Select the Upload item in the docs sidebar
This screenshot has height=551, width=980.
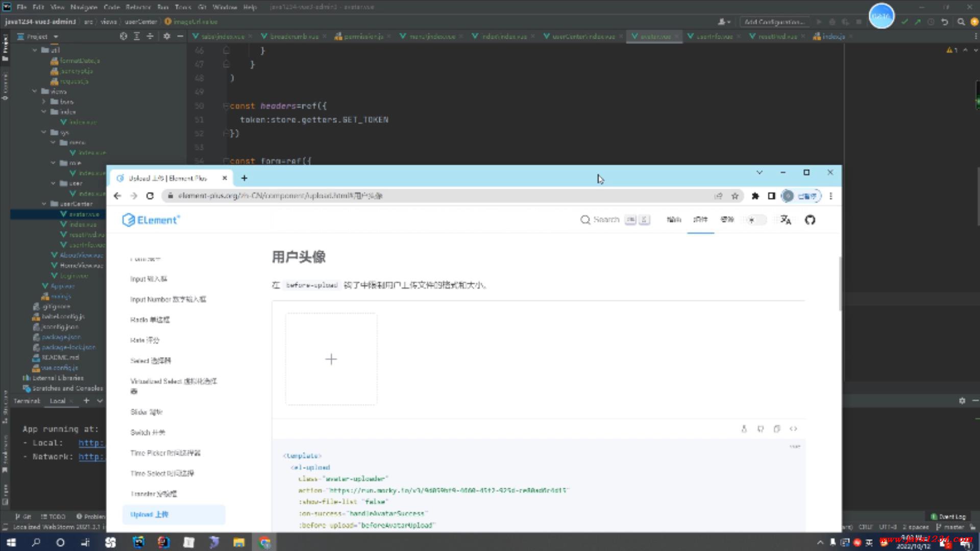point(174,514)
